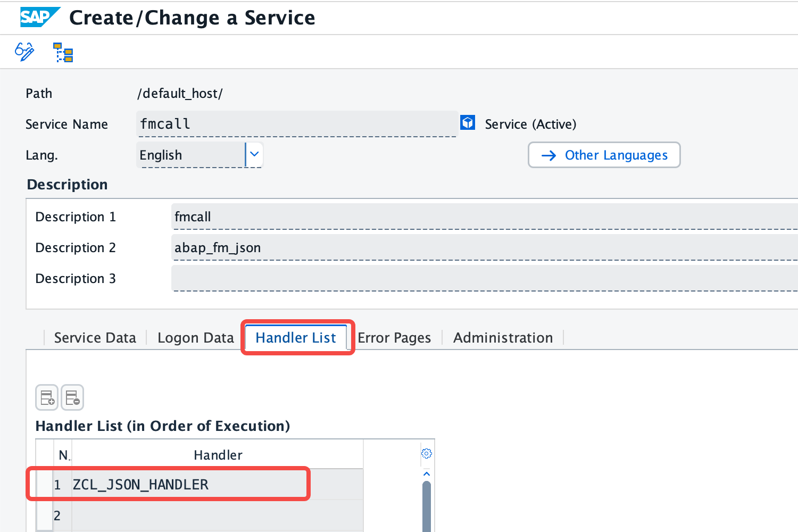Screen dimensions: 798x532
Task: Click the Description 3 label
Action: (x=76, y=278)
